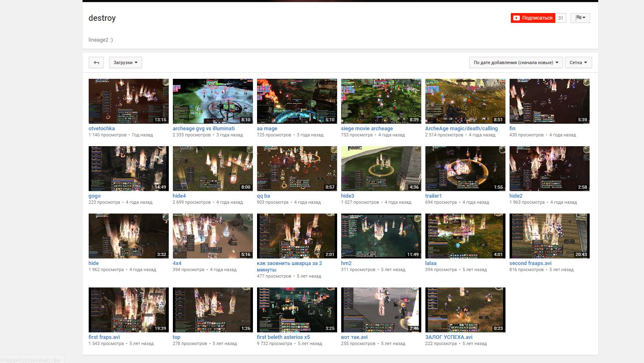Click the channel name destroy
The height and width of the screenshot is (363, 644).
[x=102, y=18]
